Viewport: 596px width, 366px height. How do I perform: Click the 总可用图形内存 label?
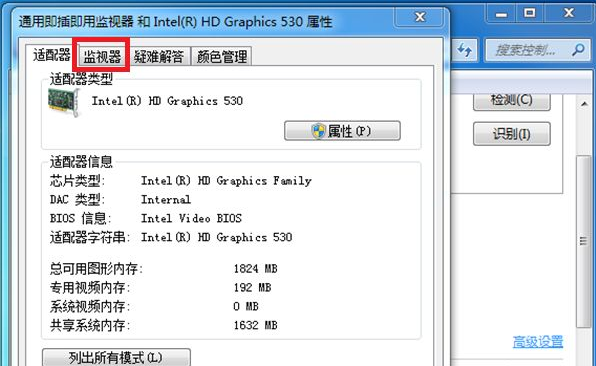[96, 269]
